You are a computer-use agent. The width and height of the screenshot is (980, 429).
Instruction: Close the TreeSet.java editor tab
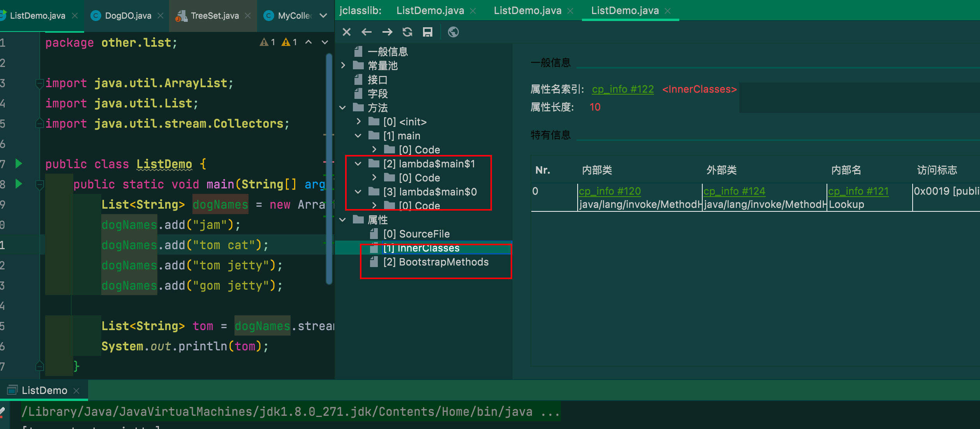[248, 16]
